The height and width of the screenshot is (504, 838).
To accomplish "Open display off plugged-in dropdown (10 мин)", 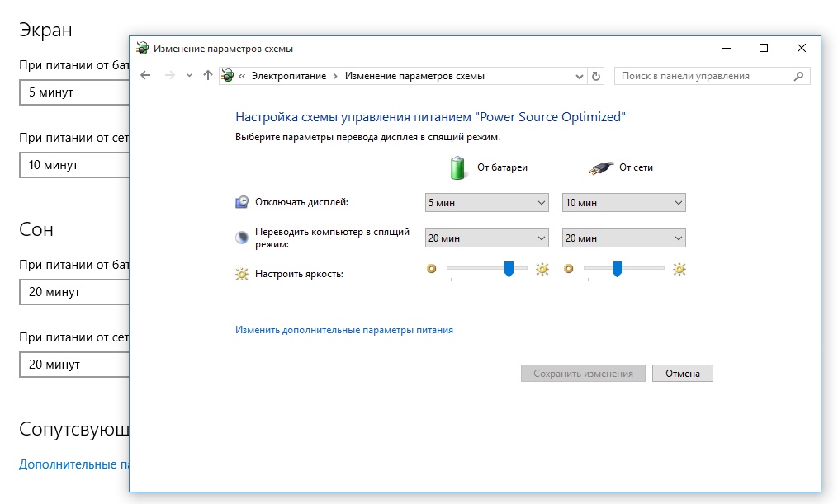I will [623, 203].
